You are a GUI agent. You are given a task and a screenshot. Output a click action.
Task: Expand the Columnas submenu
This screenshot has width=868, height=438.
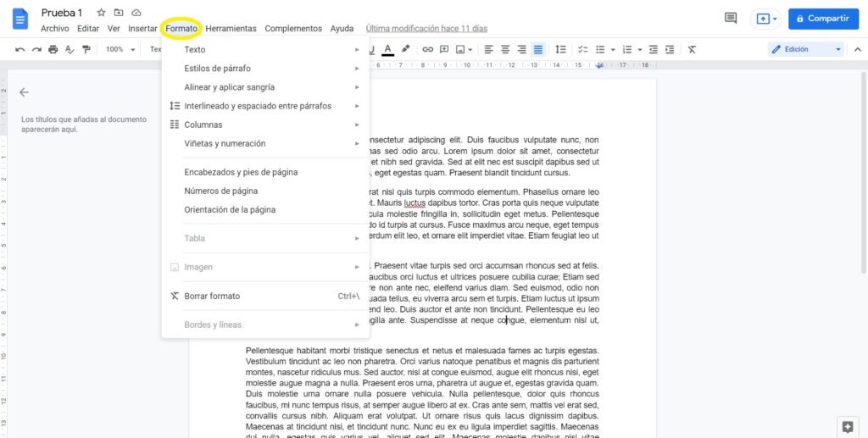coord(265,125)
